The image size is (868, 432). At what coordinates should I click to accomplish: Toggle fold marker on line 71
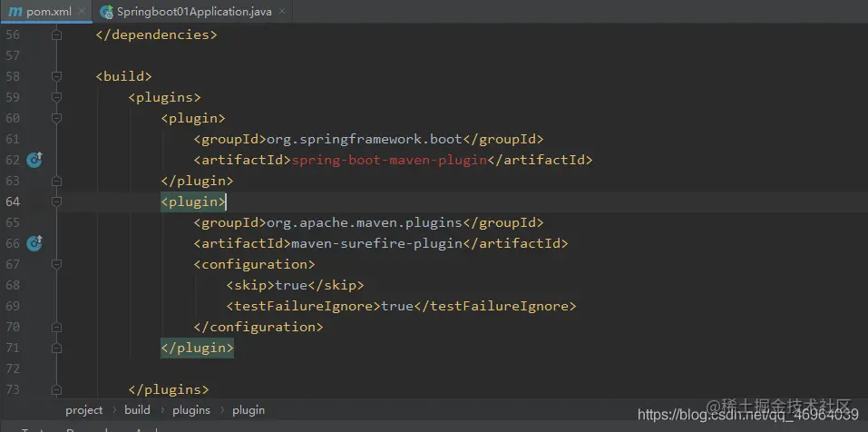(56, 348)
